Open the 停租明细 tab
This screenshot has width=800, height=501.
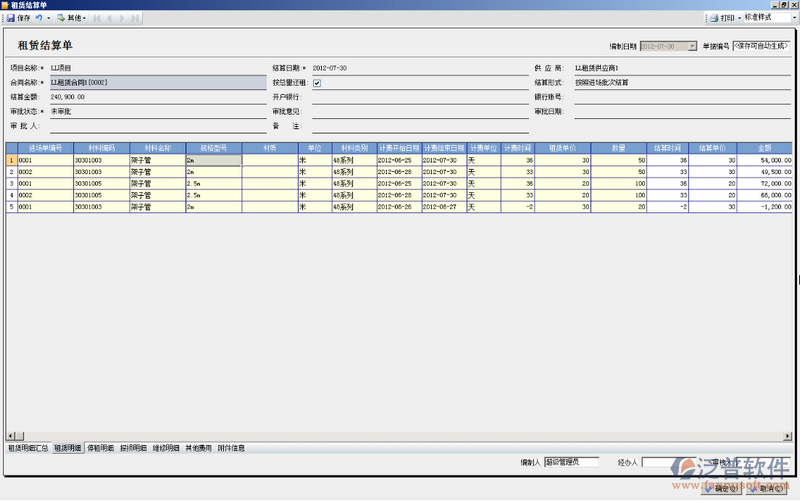[100, 448]
